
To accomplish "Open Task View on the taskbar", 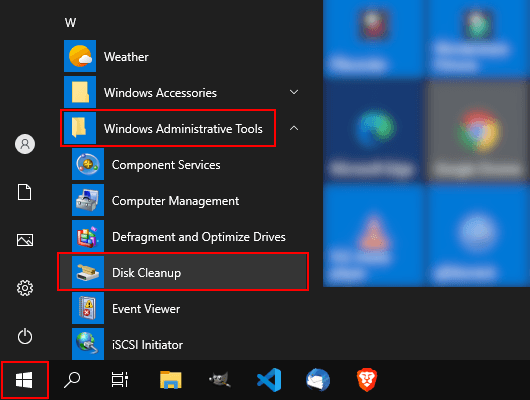I will tap(120, 380).
